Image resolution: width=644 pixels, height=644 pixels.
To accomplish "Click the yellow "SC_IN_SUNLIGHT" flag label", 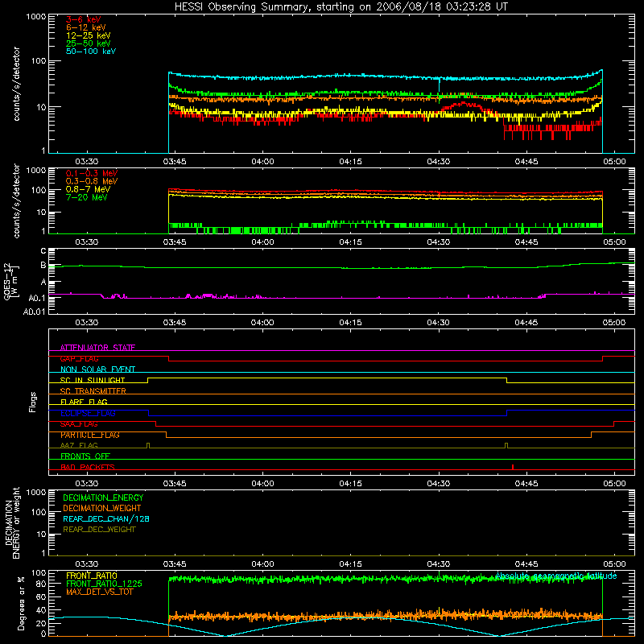I will (x=93, y=380).
